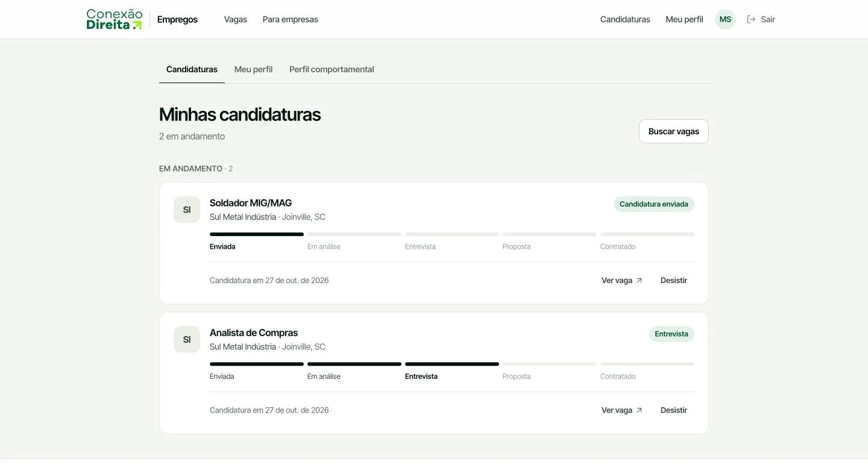Screen dimensions: 868x471
Task: Click the EM ANDAMENTO section label
Action: pos(190,169)
